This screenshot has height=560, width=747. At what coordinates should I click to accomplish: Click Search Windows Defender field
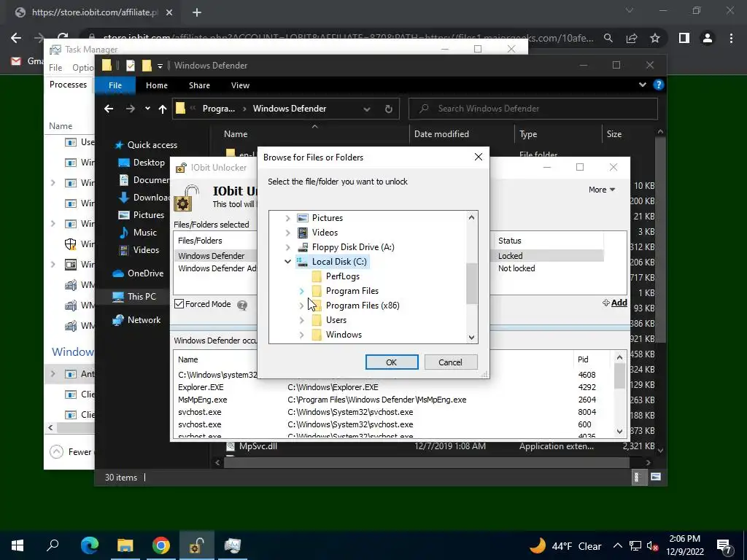click(x=533, y=109)
